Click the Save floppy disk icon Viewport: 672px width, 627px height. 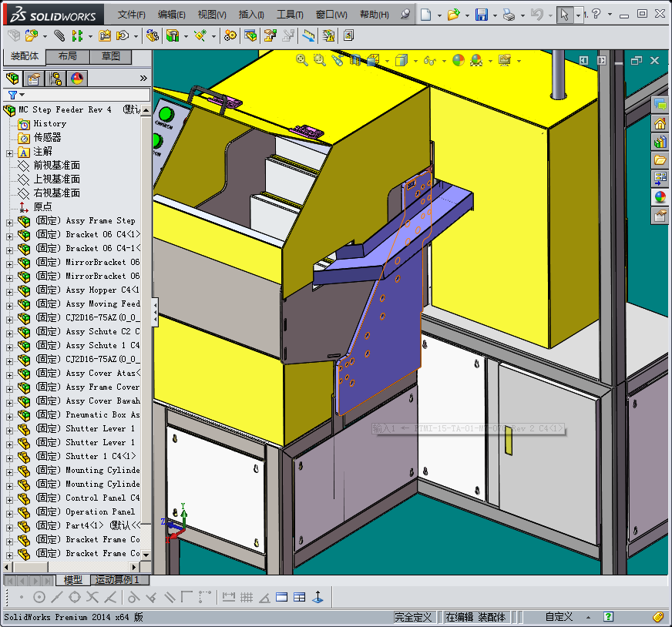point(482,15)
